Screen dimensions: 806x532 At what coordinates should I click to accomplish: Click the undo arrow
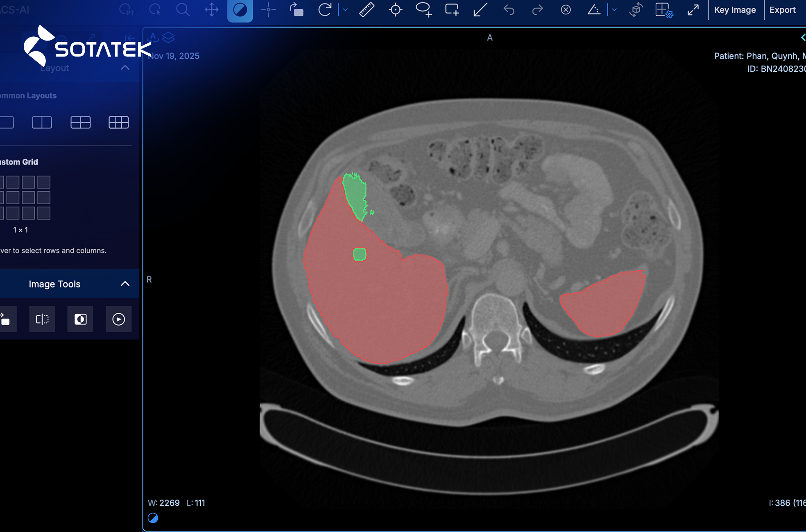pos(509,10)
